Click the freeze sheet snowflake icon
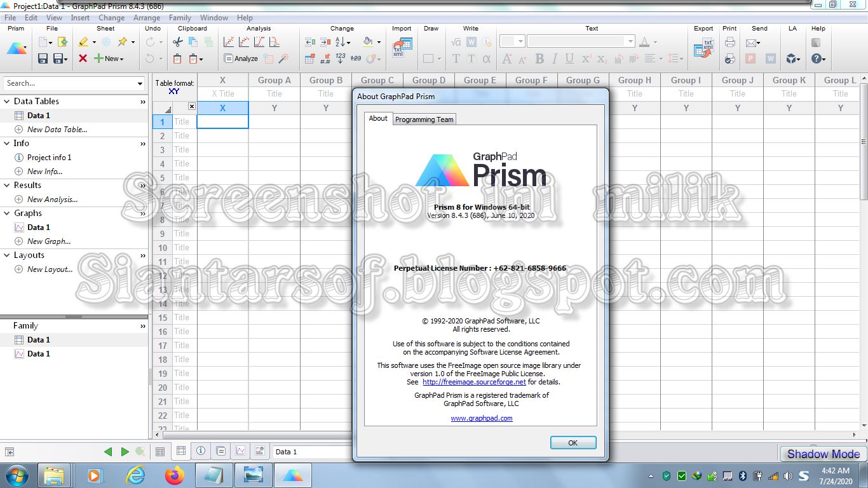The width and height of the screenshot is (868, 488). [x=106, y=42]
